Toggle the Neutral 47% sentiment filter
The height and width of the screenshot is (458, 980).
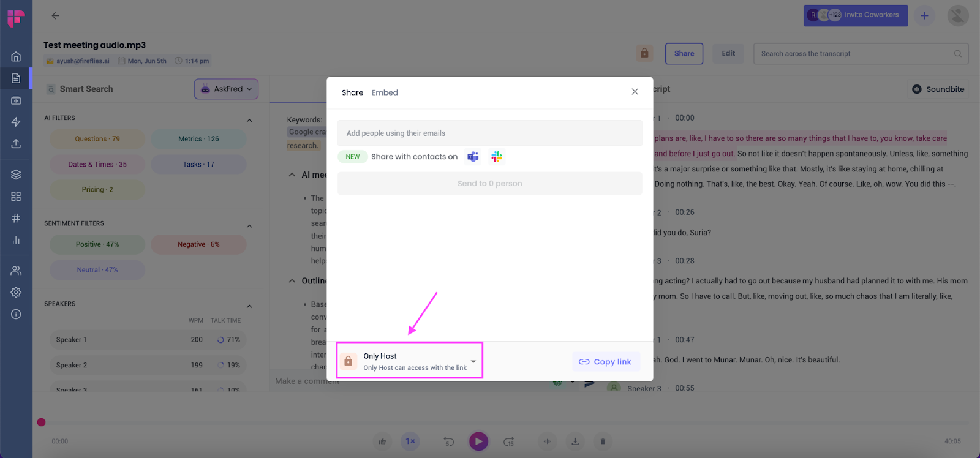click(x=97, y=270)
